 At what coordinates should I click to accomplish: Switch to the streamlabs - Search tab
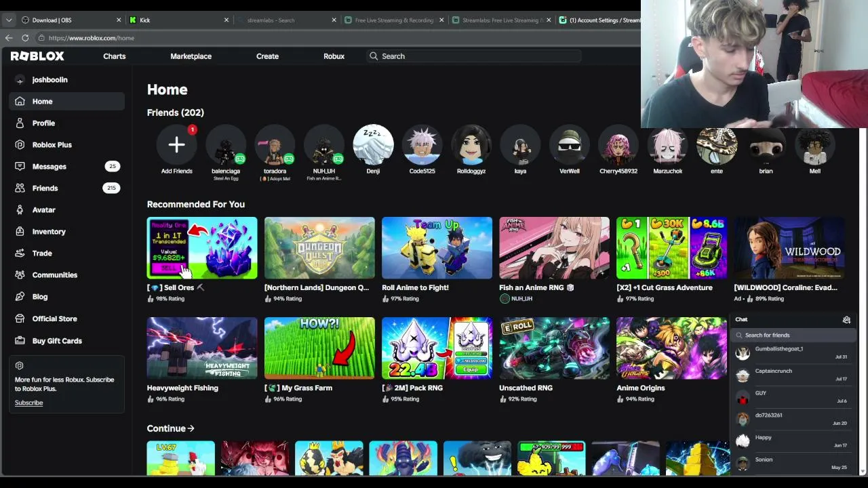coord(287,20)
